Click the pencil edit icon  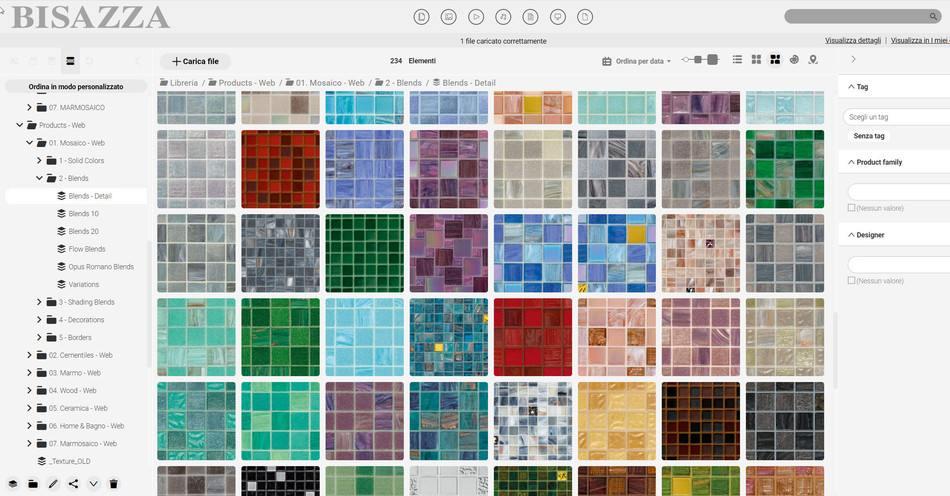click(x=53, y=484)
